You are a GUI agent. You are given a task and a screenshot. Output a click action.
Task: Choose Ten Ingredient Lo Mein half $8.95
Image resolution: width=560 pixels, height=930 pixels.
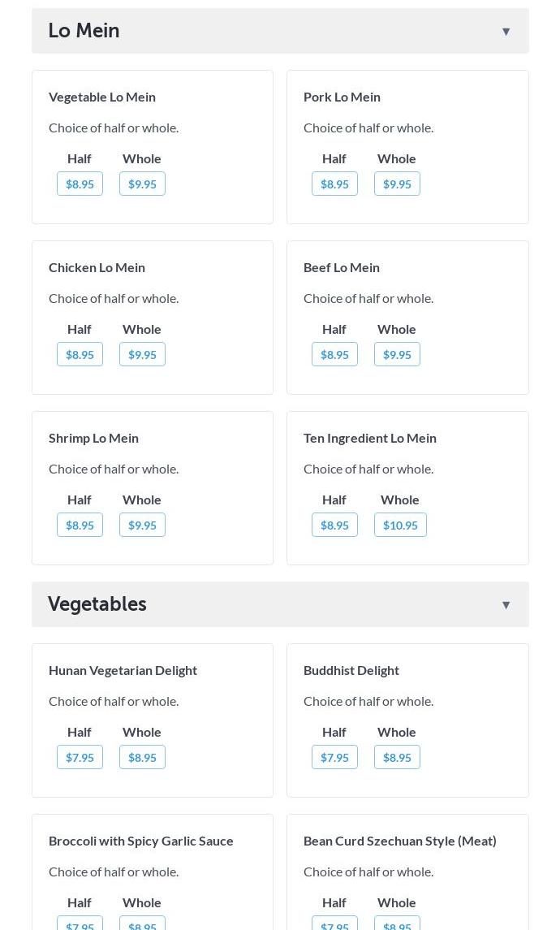(x=334, y=526)
